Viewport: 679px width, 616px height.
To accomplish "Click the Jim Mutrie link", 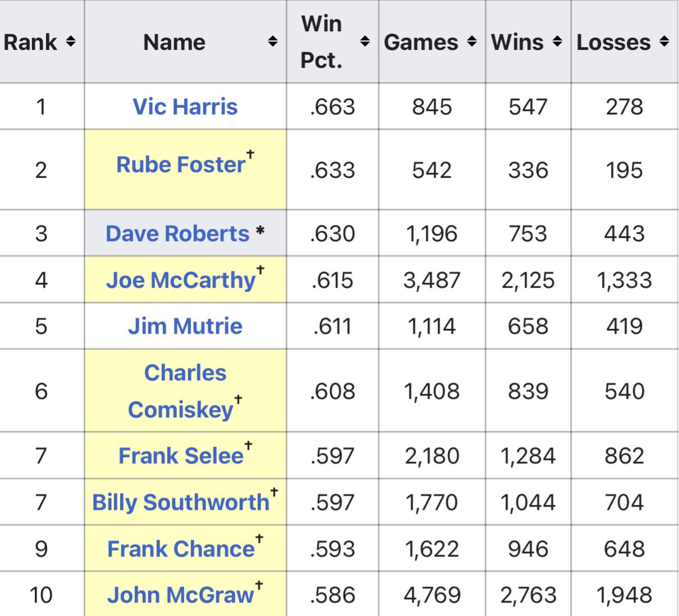I will click(185, 326).
